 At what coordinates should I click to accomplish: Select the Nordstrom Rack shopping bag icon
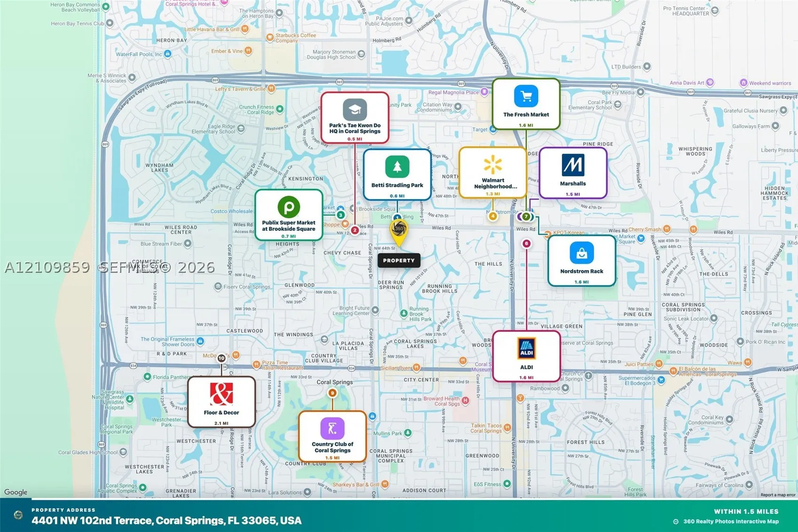click(x=582, y=253)
